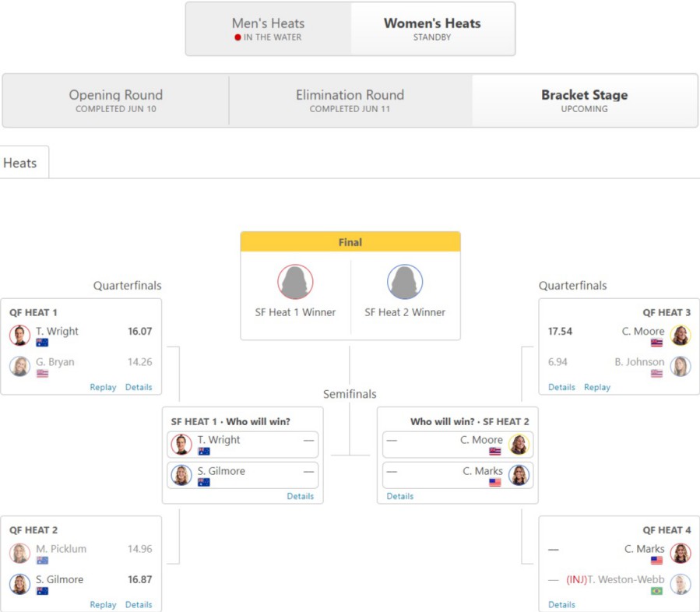Pick T. Wright to win SF Heat 1
The image size is (700, 612).
(242, 445)
